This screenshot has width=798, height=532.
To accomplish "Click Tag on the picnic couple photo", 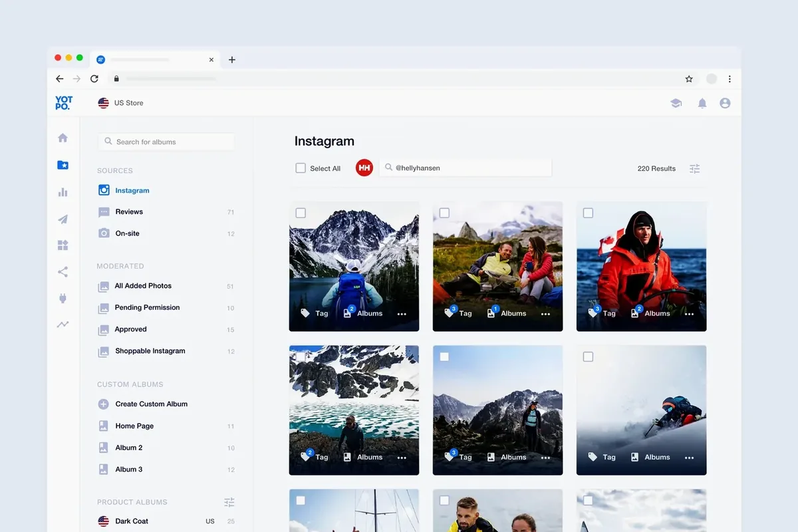I will point(458,313).
